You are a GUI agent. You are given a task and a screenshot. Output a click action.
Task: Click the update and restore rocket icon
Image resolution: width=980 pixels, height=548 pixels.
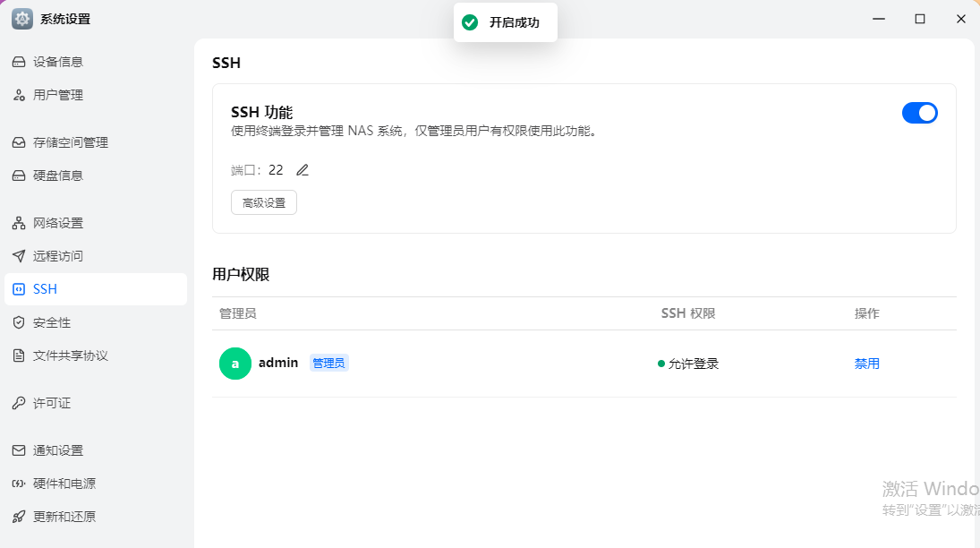click(x=19, y=517)
